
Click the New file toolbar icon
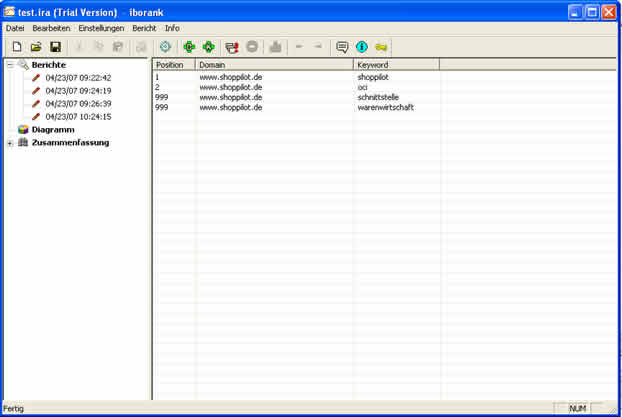(x=17, y=47)
